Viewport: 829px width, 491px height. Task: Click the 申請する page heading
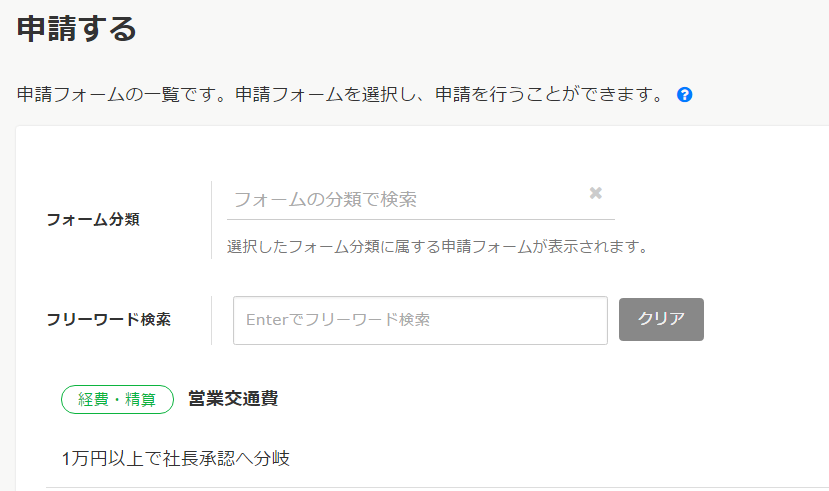(77, 28)
